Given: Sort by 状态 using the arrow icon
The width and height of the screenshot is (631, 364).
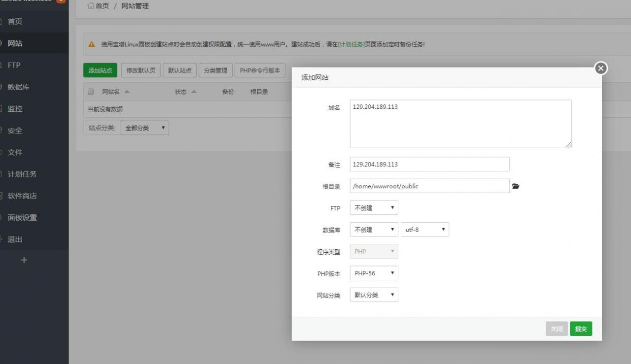Looking at the screenshot, I should [194, 92].
